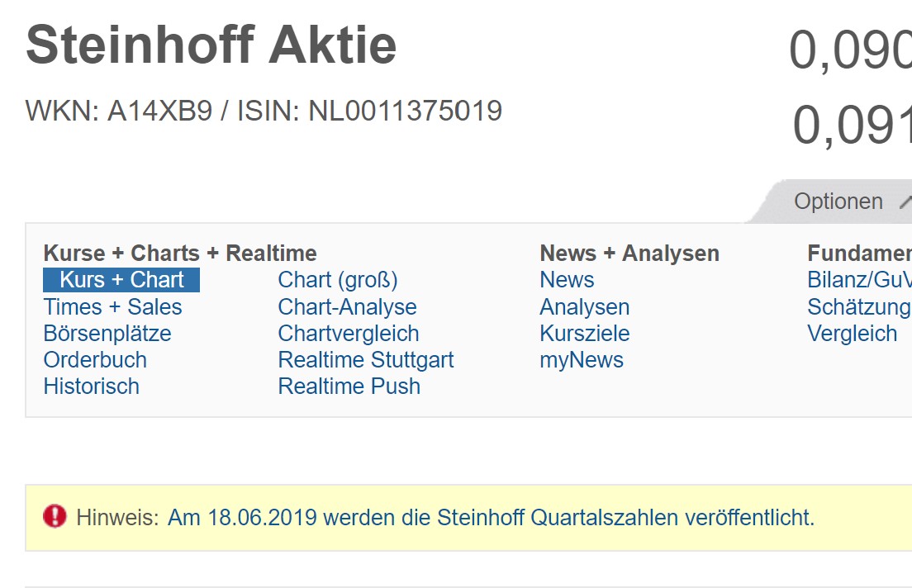
Task: Open the Chart-Analyse page
Action: click(347, 306)
